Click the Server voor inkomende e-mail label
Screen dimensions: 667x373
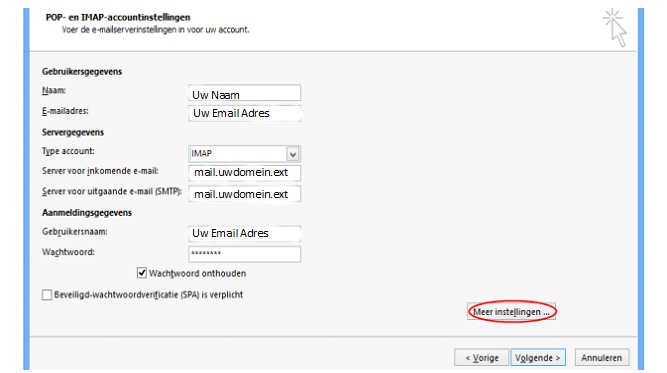pyautogui.click(x=100, y=171)
